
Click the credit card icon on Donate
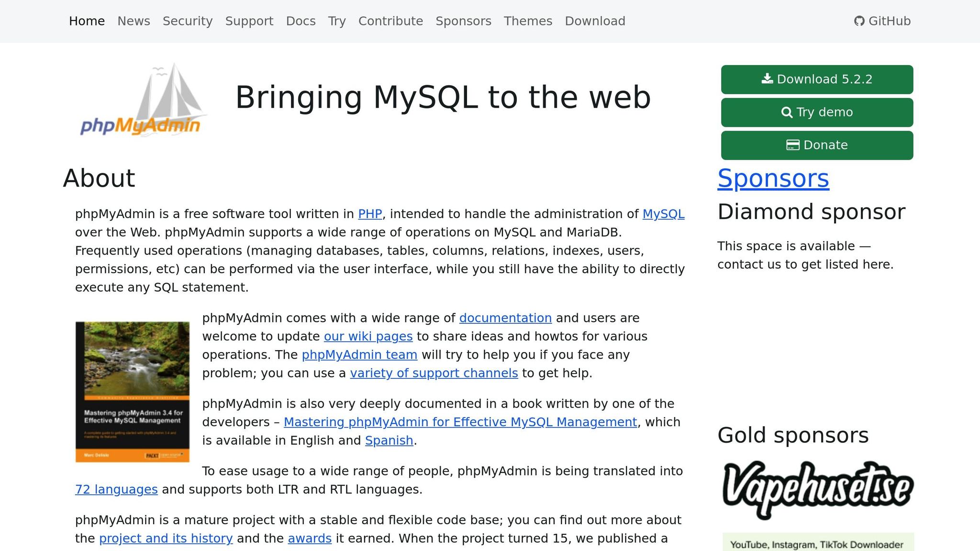coord(793,145)
